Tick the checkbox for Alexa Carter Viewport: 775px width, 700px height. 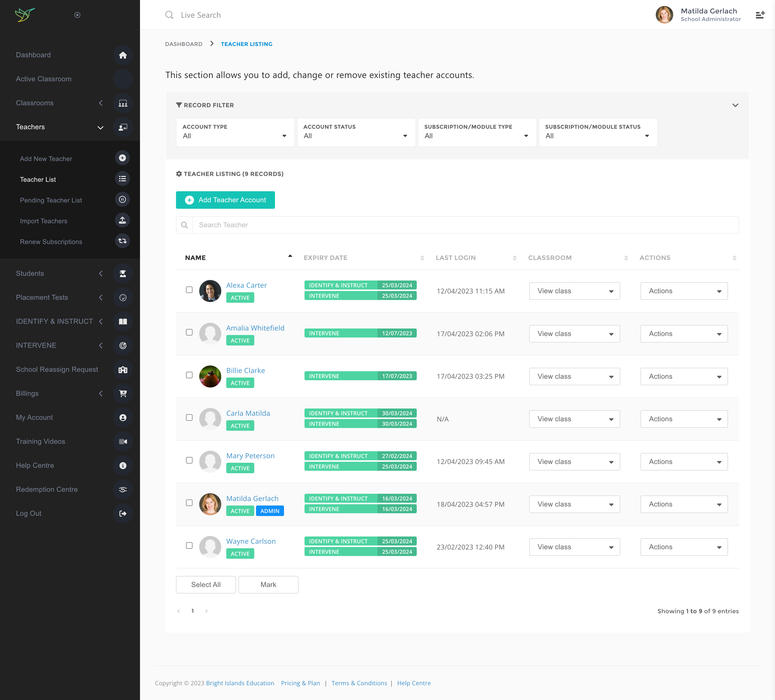[x=189, y=290]
